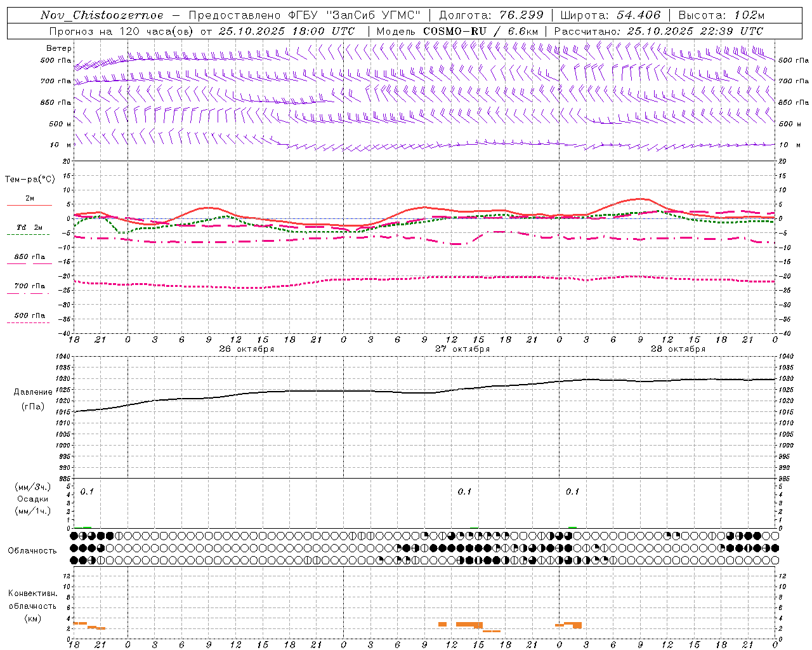Click the '(мм/1ч.)' precipitation unit label
Image resolution: width=812 pixels, height=650 pixels.
coord(33,511)
